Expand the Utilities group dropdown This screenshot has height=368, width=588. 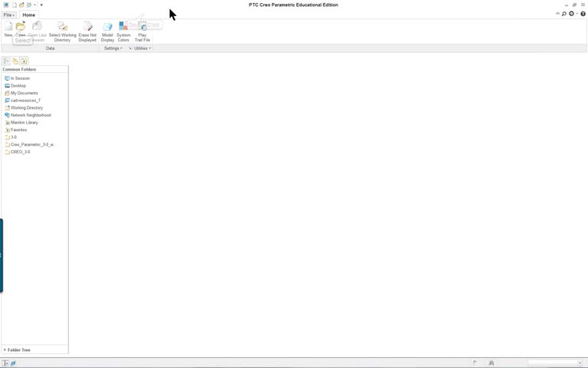point(142,48)
